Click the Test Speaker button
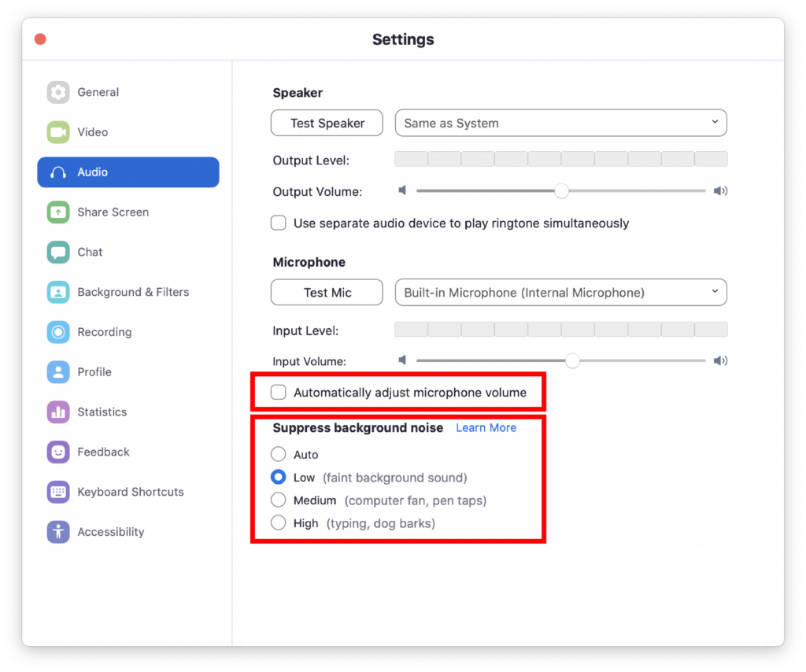 coord(327,123)
